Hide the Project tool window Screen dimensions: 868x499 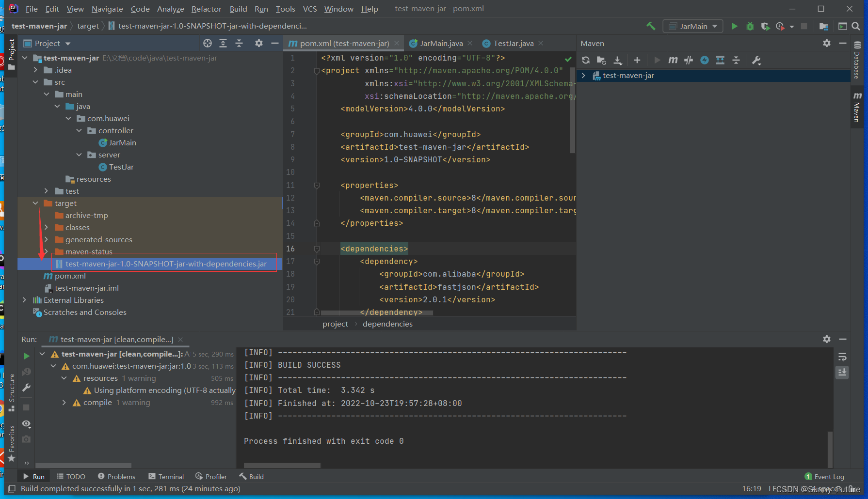[274, 43]
